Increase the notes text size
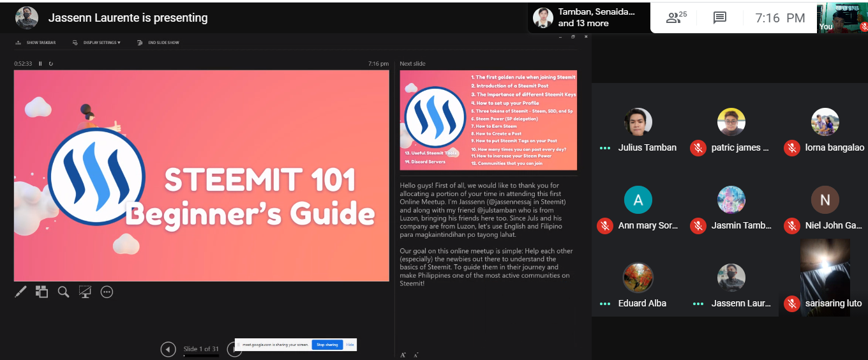868x360 pixels. click(403, 354)
